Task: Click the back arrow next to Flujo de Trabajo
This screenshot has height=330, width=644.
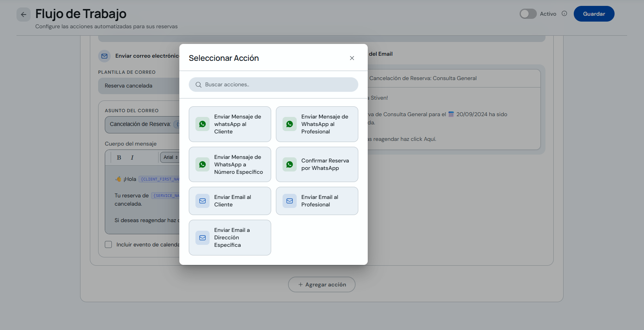Action: [24, 15]
